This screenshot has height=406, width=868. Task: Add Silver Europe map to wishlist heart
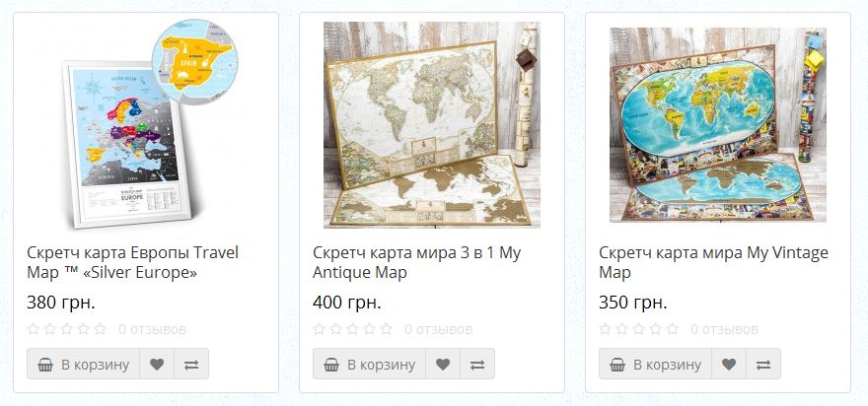(x=157, y=364)
